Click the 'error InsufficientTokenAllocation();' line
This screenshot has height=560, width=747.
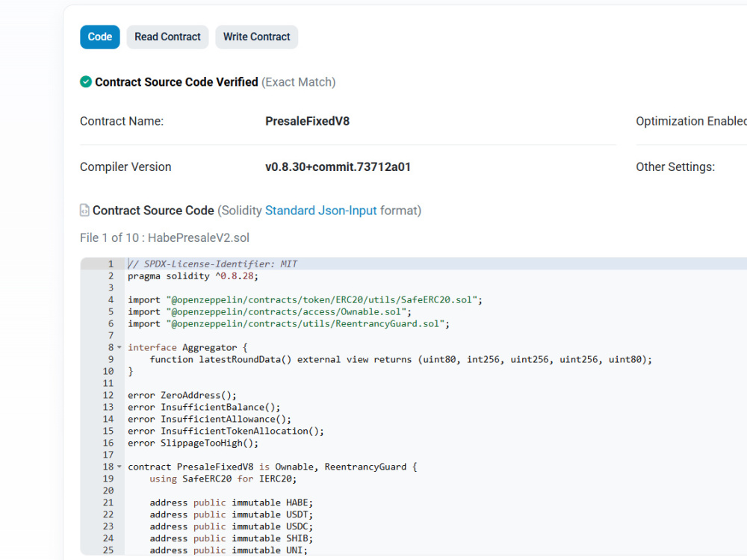click(226, 431)
